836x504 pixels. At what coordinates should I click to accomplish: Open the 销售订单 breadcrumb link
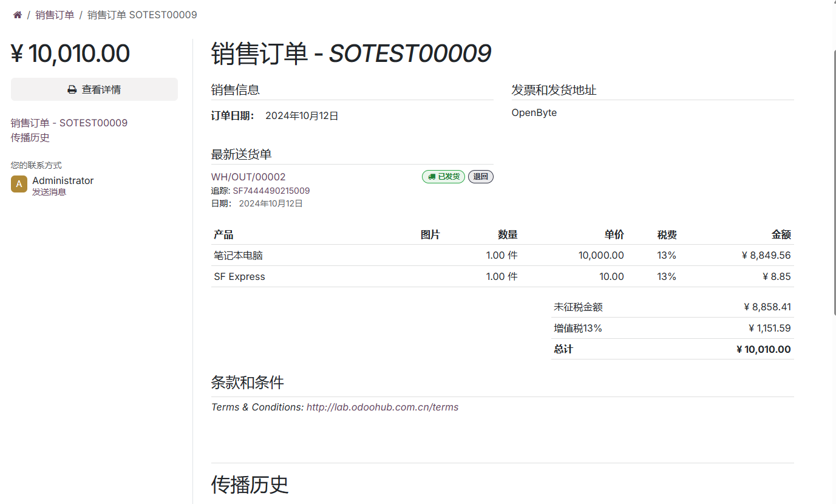[55, 15]
